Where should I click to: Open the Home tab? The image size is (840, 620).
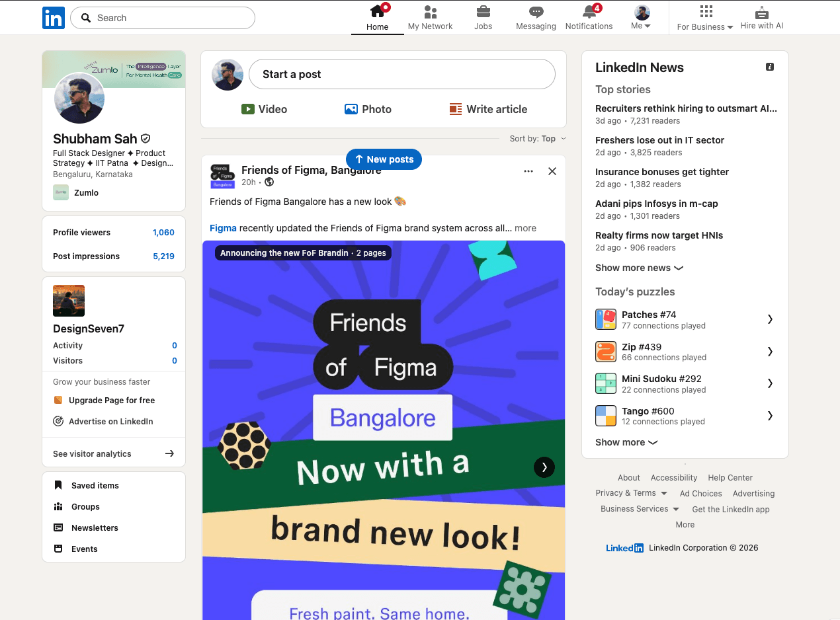coord(378,18)
